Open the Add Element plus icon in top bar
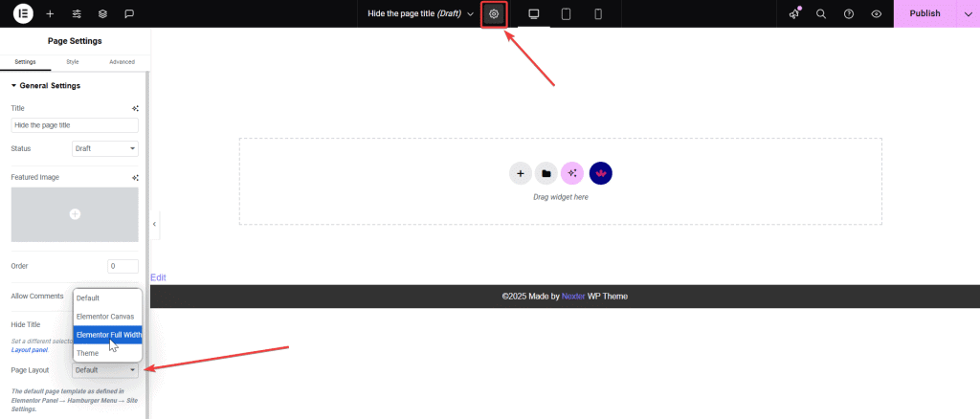Screen dimensions: 980x419 pos(50,13)
